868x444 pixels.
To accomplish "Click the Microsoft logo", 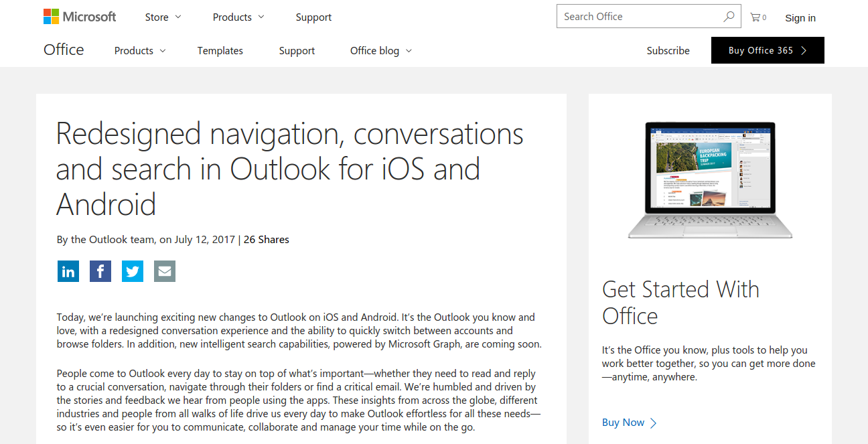I will pos(80,17).
